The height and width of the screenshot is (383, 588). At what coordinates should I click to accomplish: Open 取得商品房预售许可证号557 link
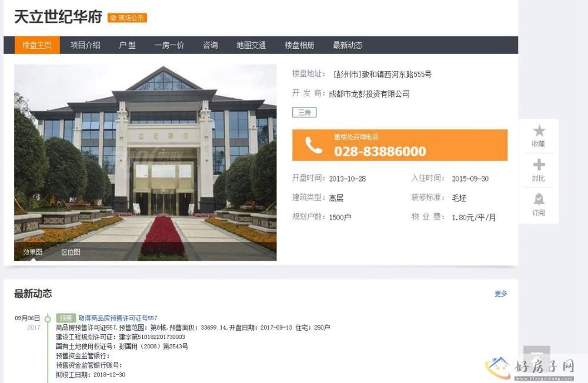point(118,318)
